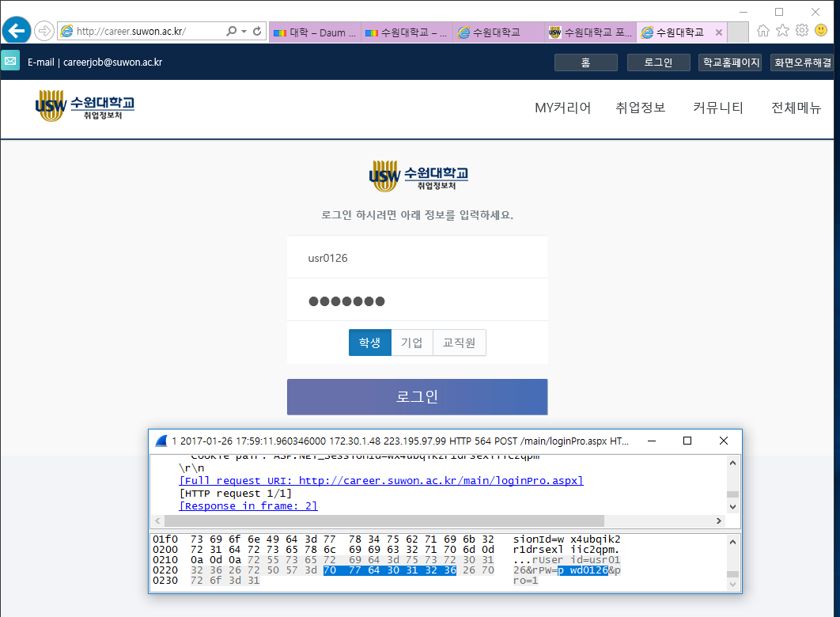Click the E-mail careerjob@suwon.ac.kr text
Viewport: 840px width, 617px height.
tap(95, 62)
